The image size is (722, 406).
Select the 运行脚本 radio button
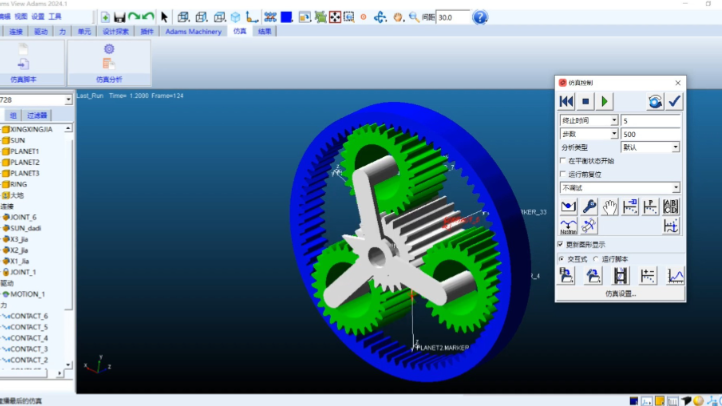pos(597,257)
